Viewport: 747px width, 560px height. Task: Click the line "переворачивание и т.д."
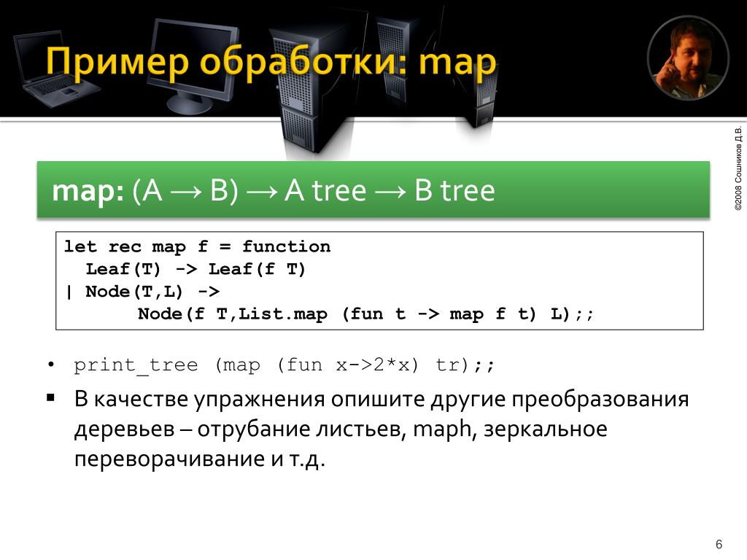[200, 459]
